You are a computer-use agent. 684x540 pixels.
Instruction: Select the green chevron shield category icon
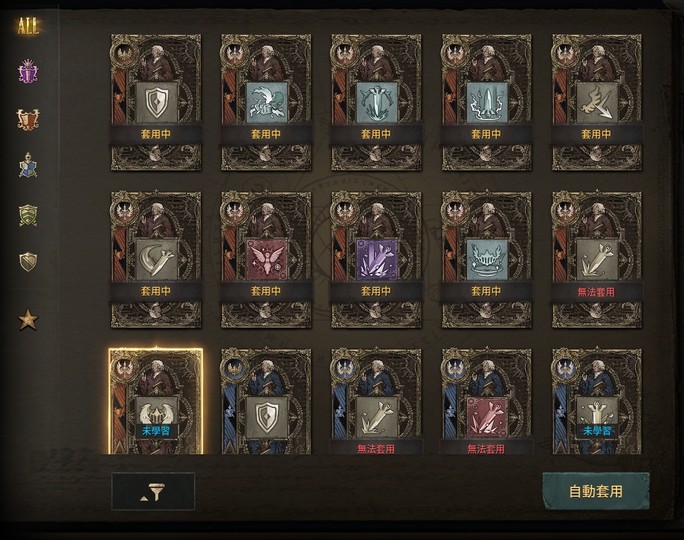coord(28,215)
